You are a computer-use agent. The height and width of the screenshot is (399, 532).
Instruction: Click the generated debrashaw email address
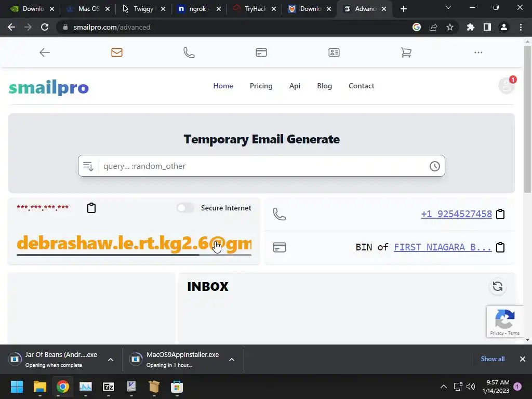click(x=134, y=243)
